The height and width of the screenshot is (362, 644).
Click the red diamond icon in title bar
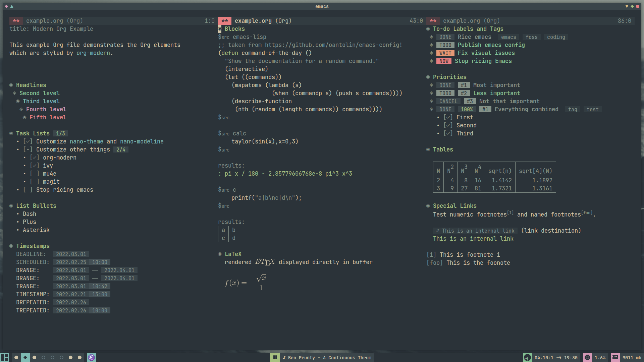coord(6,6)
